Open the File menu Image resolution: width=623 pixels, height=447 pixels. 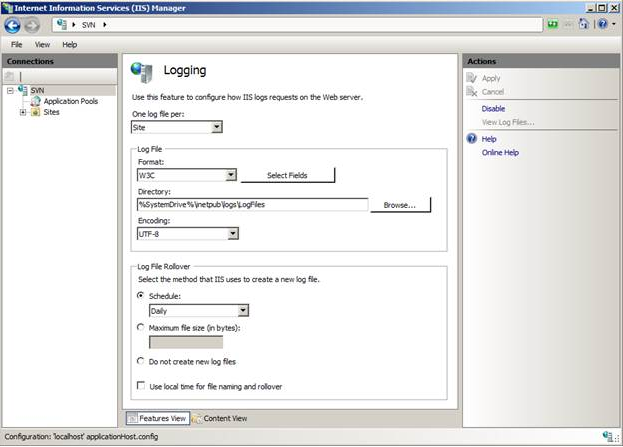16,45
